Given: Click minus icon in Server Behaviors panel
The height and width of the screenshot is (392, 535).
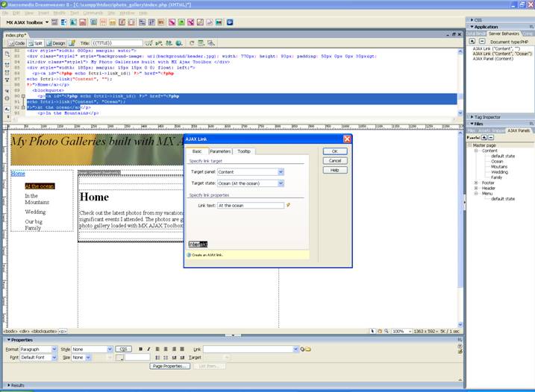Looking at the screenshot, I should [481, 41].
